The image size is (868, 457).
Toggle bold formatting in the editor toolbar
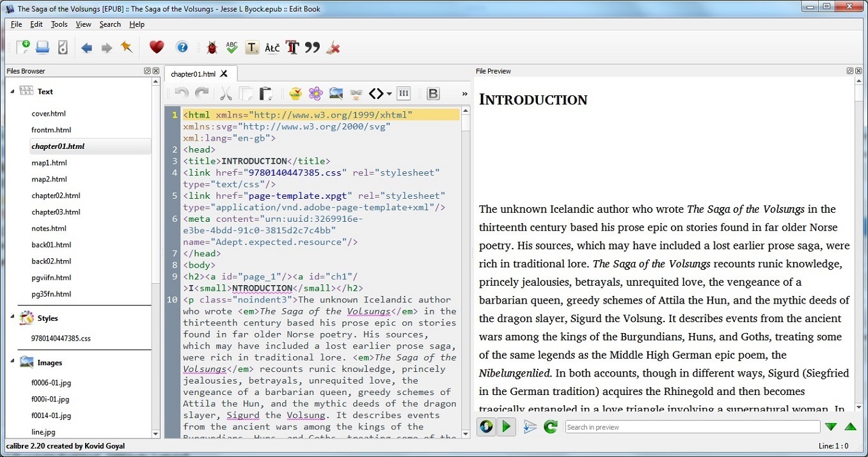coord(433,93)
